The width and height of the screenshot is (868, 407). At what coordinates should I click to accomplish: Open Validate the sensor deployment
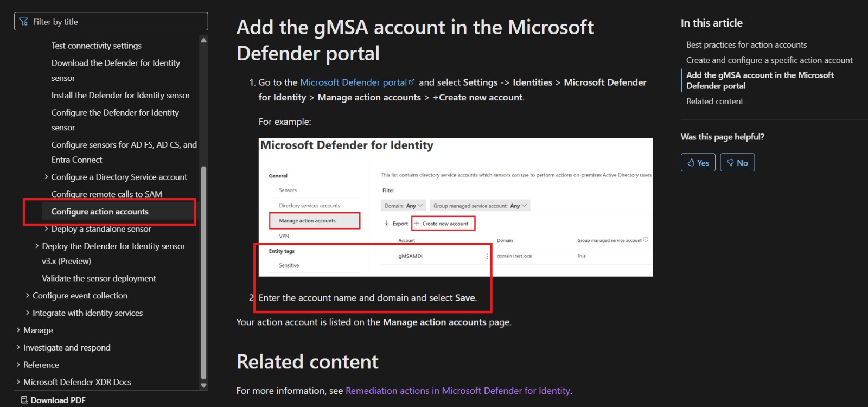tap(99, 278)
